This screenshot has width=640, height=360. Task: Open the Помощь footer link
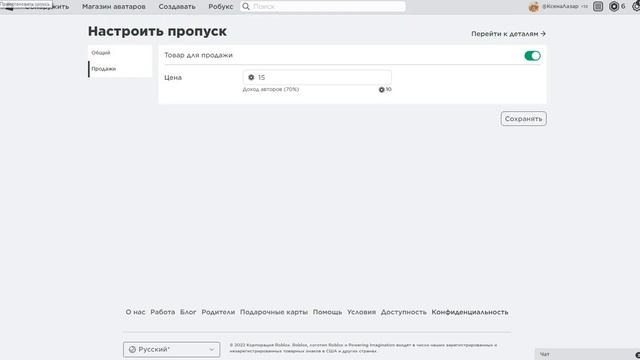click(x=327, y=312)
